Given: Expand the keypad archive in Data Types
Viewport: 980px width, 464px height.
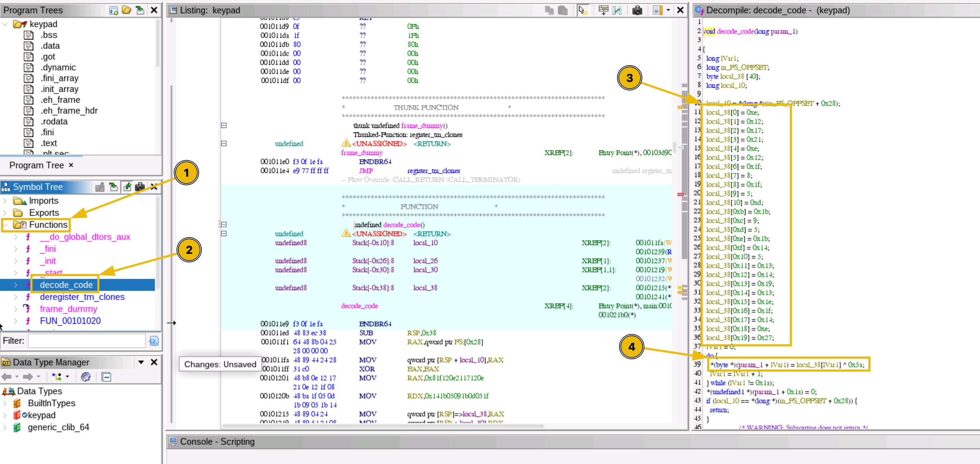Looking at the screenshot, I should point(5,415).
